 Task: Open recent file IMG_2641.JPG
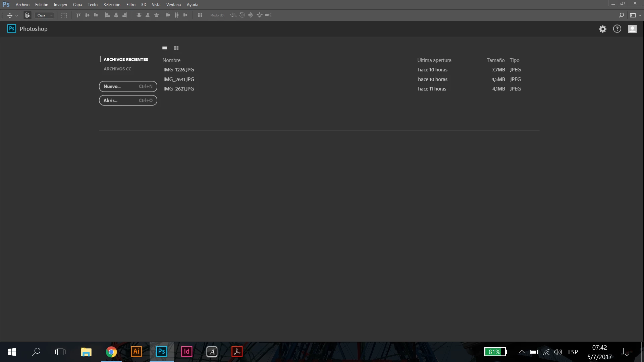(x=179, y=79)
